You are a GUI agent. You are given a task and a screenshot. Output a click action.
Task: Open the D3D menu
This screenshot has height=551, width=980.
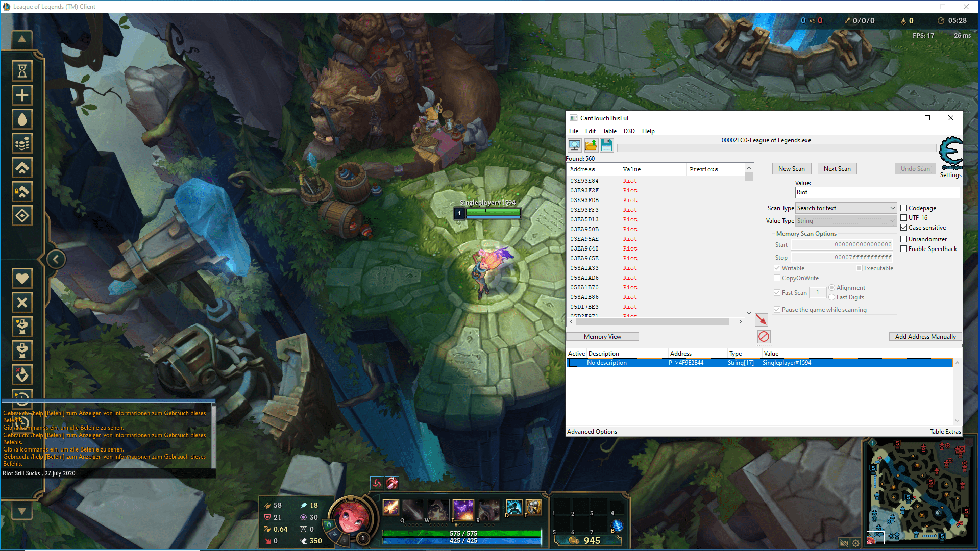click(x=629, y=131)
